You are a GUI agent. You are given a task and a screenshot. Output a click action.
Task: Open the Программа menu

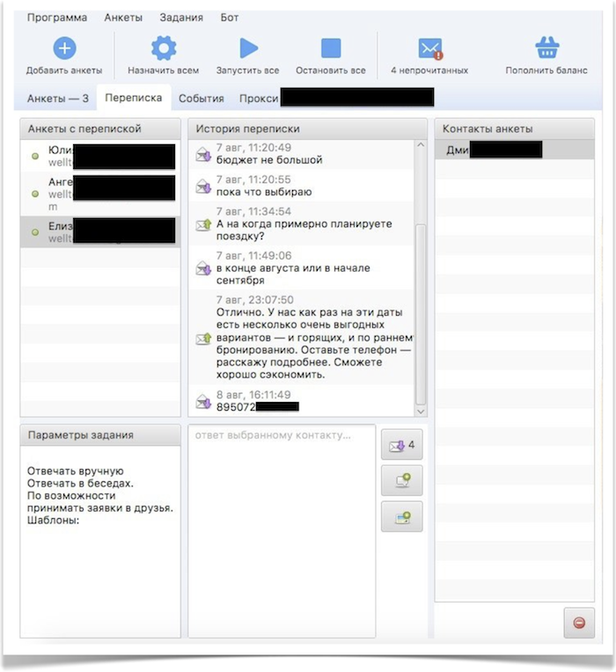pyautogui.click(x=57, y=18)
